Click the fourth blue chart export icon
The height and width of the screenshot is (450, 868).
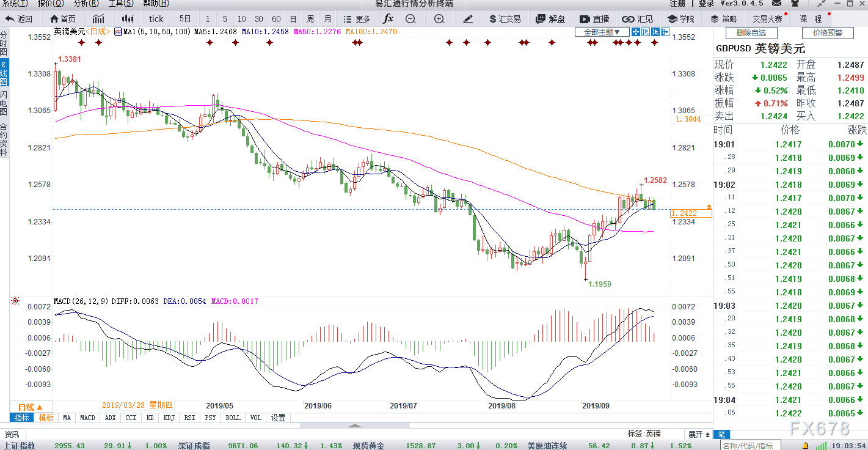665,32
